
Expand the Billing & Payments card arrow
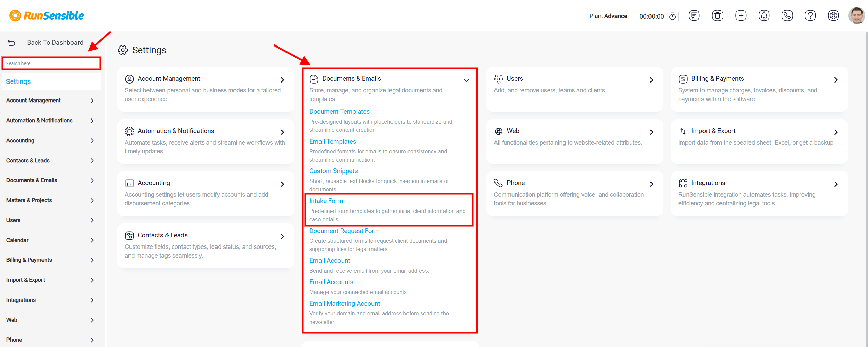(836, 80)
